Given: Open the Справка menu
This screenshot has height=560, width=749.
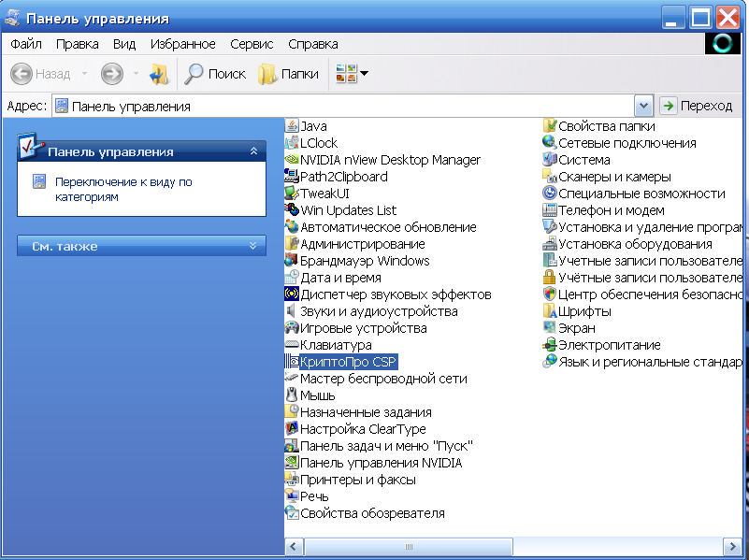Looking at the screenshot, I should coord(313,44).
